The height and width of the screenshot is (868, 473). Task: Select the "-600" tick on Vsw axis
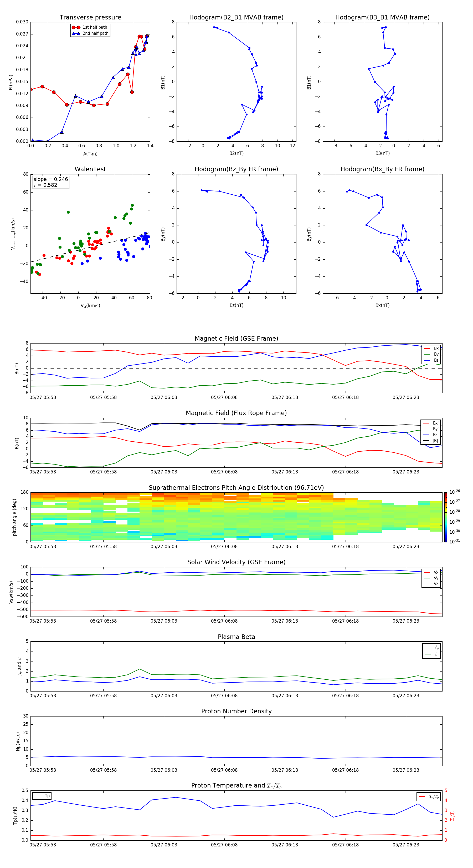click(23, 617)
